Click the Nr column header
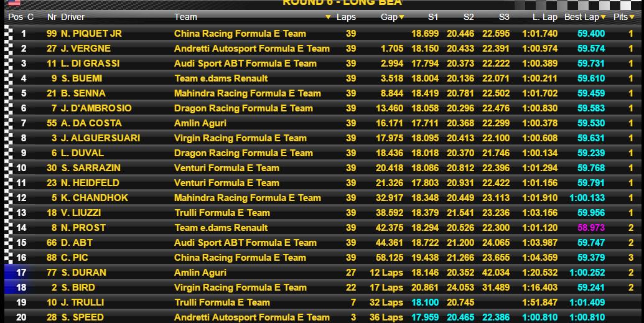 (52, 17)
